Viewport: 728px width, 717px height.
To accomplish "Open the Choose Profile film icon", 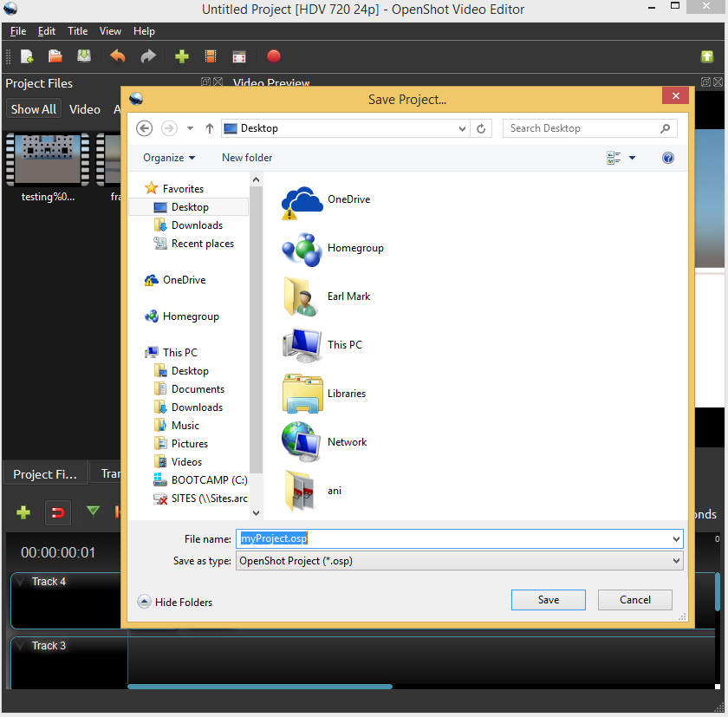I will (211, 56).
